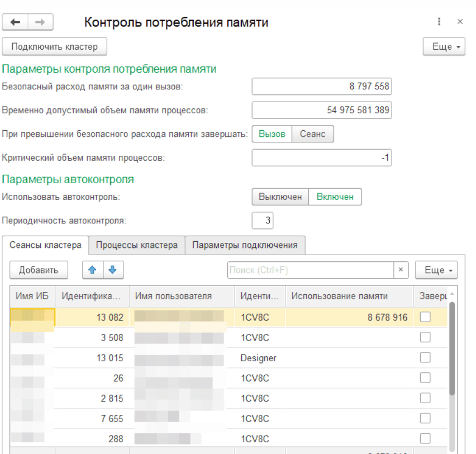Switch to the Процессы кластера tab
Viewport: 476px width, 454px height.
tap(139, 245)
